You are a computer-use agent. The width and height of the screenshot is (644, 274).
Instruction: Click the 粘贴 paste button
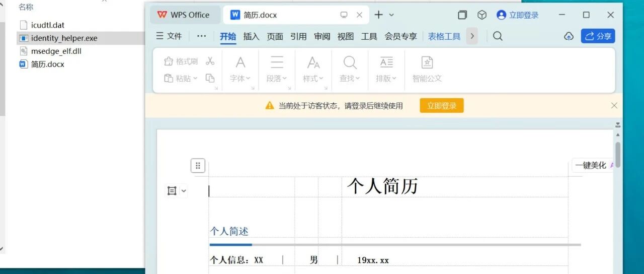(x=181, y=79)
